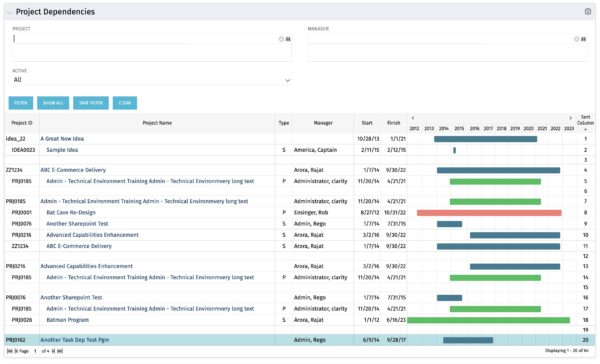Click the project ID PRJ0001
The height and width of the screenshot is (364, 600).
(21, 212)
